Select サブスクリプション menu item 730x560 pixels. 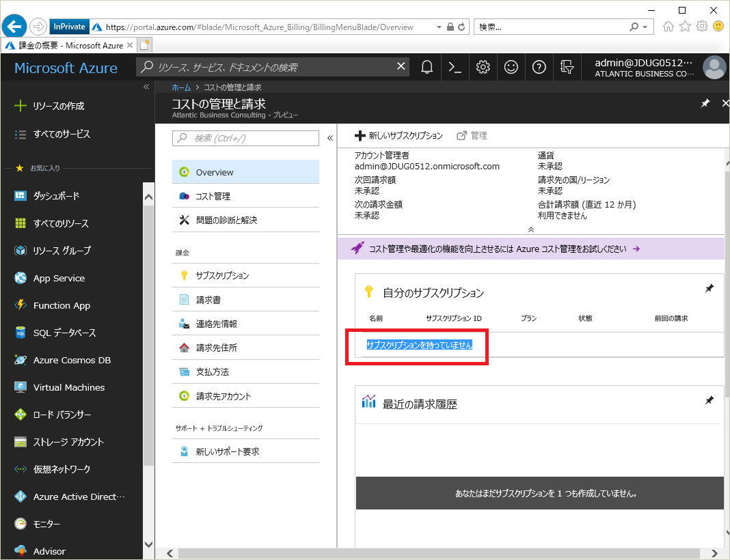pos(245,275)
